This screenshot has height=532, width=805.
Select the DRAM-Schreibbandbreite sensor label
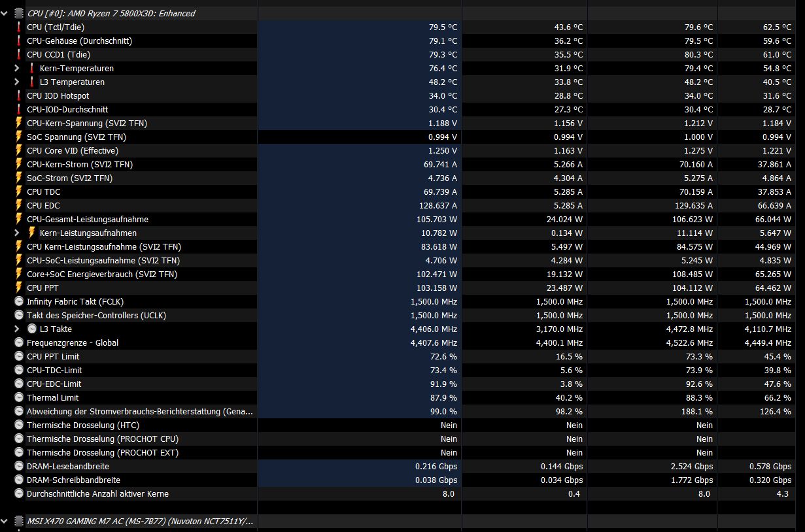click(x=73, y=480)
